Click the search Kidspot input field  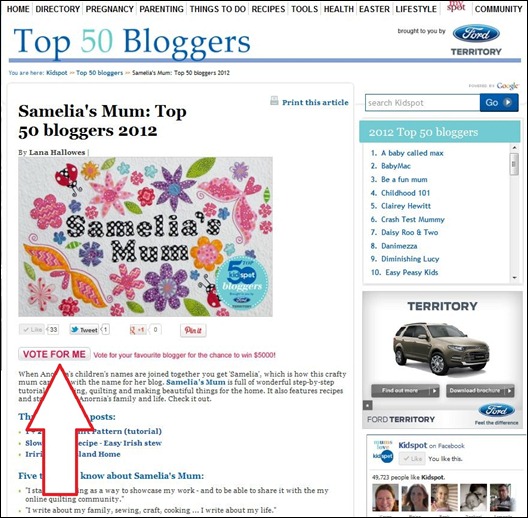[x=422, y=103]
